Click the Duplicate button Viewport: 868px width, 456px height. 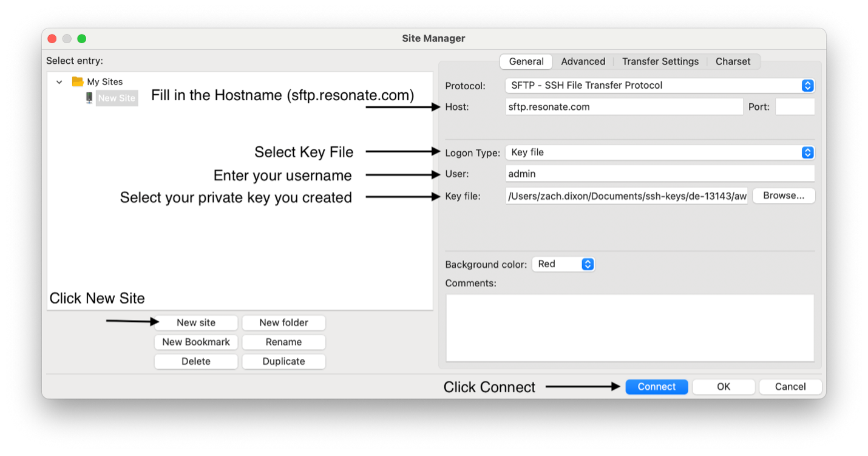tap(283, 361)
